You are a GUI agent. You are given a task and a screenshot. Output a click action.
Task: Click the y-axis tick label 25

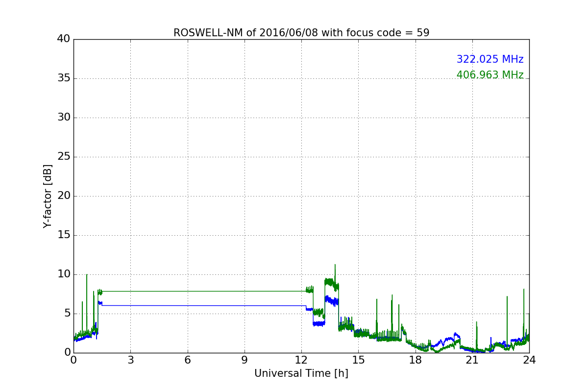pyautogui.click(x=64, y=157)
